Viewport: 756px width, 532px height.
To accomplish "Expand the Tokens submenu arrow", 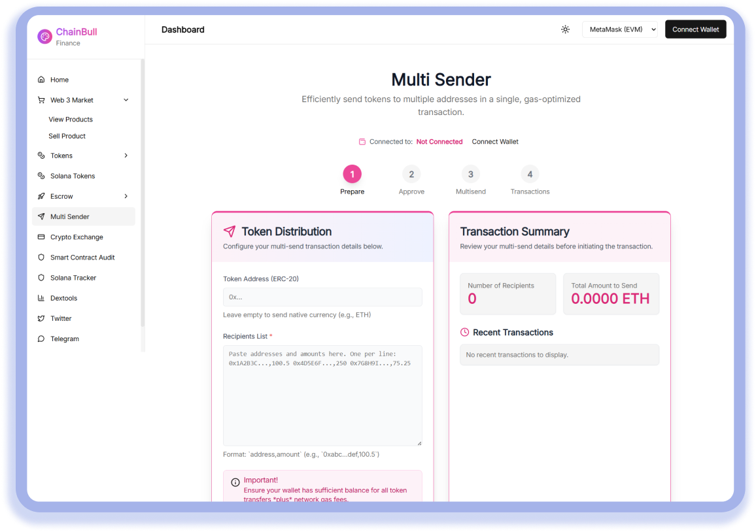I will (126, 156).
